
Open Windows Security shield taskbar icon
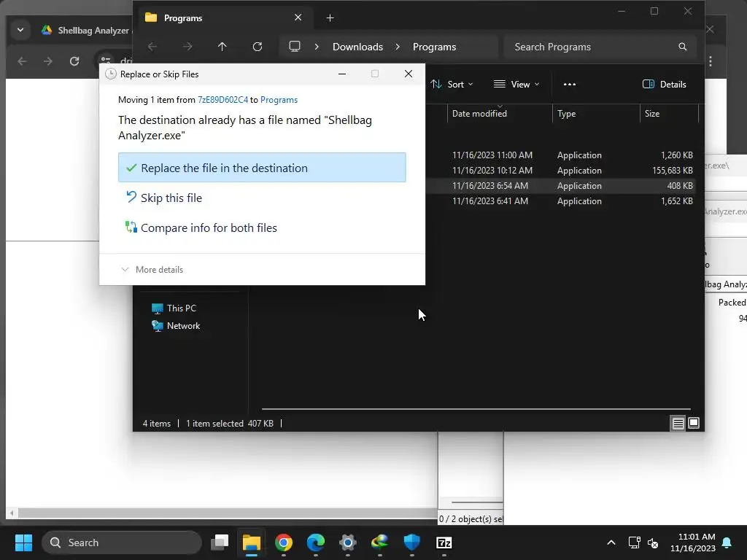pos(412,542)
